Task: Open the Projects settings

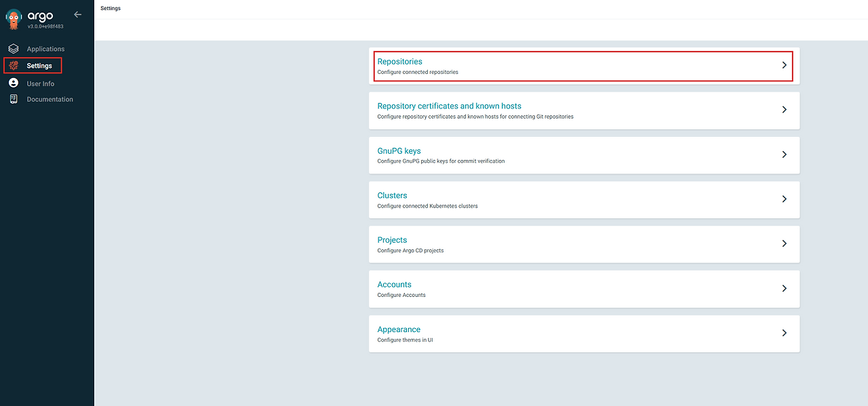Action: (x=392, y=240)
